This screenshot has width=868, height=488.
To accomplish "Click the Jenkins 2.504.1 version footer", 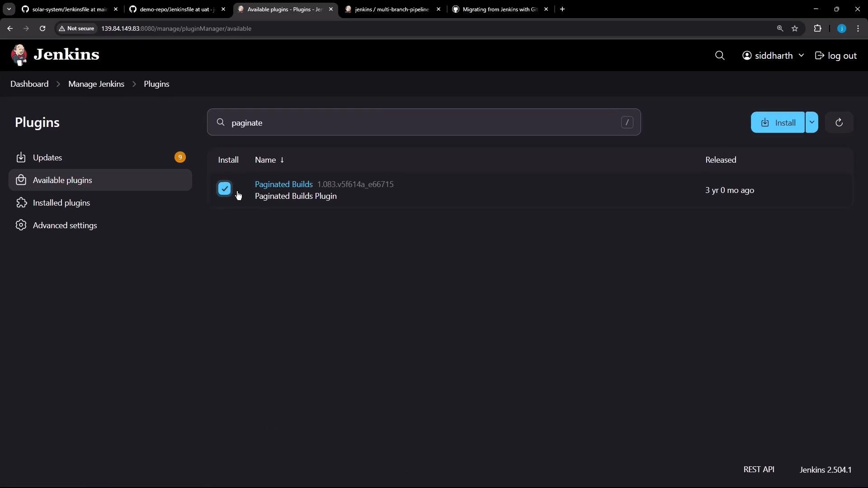I will click(826, 470).
